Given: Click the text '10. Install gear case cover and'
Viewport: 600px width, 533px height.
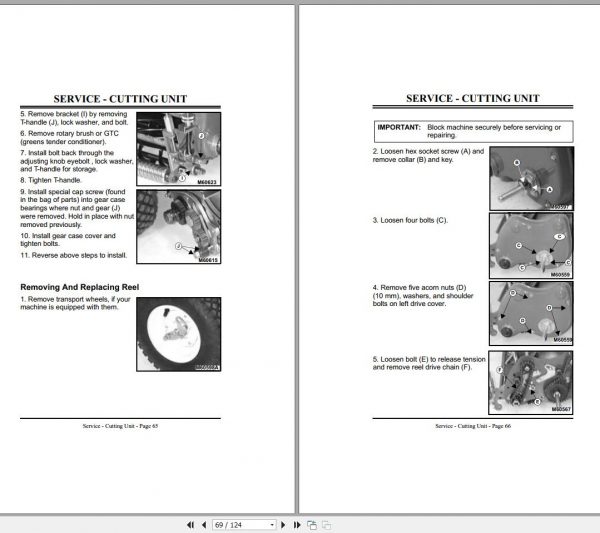Looking at the screenshot, I should (68, 236).
